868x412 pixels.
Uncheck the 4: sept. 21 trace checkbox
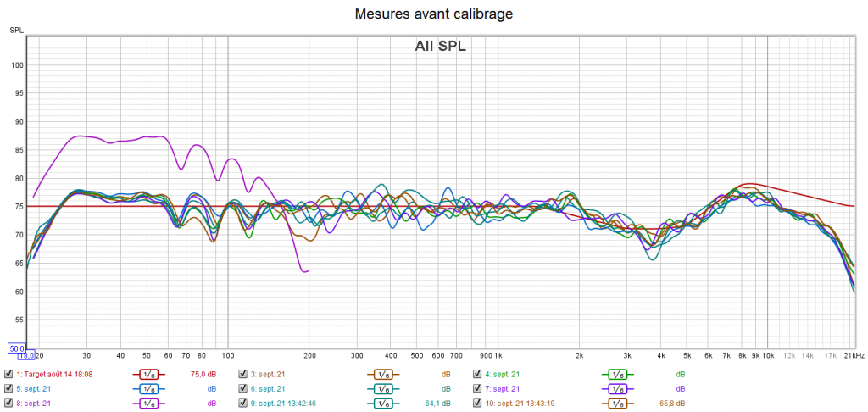477,374
